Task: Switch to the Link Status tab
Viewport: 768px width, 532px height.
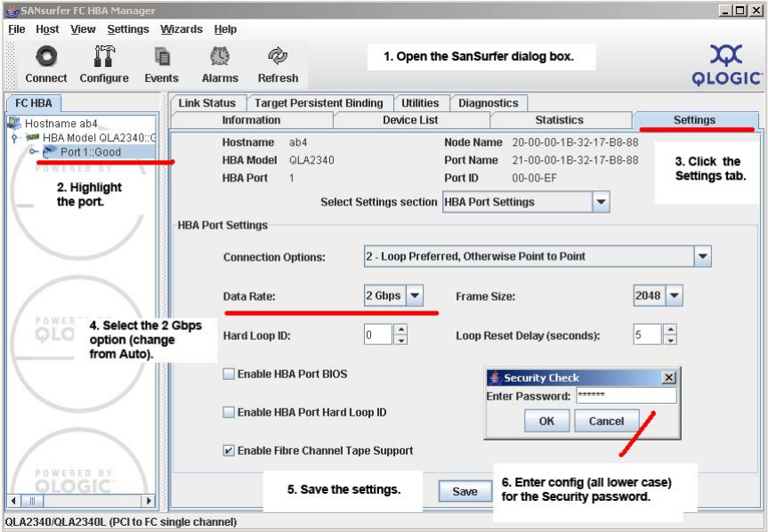Action: [x=207, y=103]
